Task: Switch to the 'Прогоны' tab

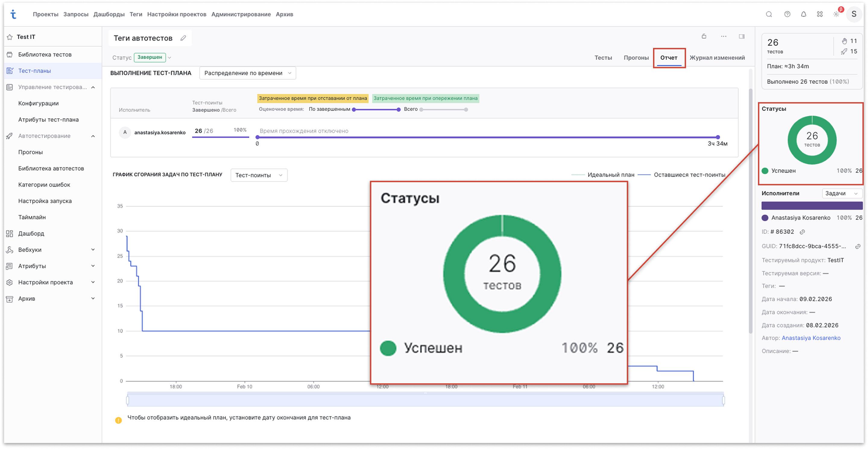Action: pyautogui.click(x=636, y=58)
